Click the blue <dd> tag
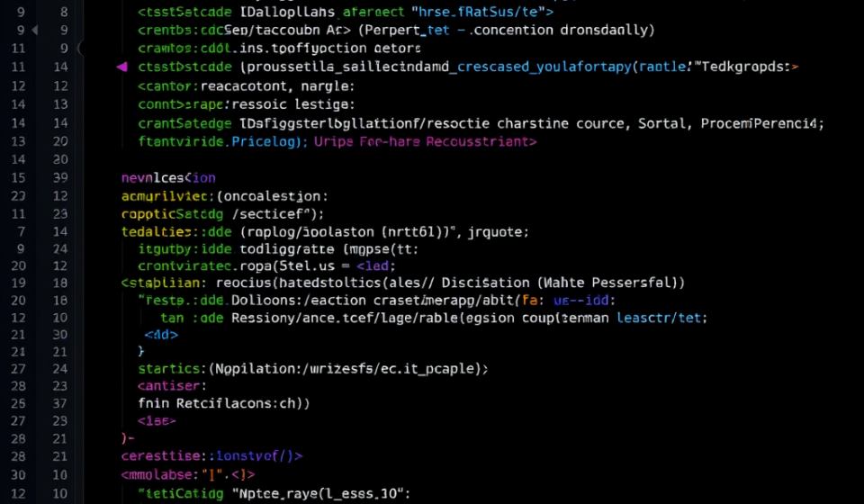 coord(161,334)
